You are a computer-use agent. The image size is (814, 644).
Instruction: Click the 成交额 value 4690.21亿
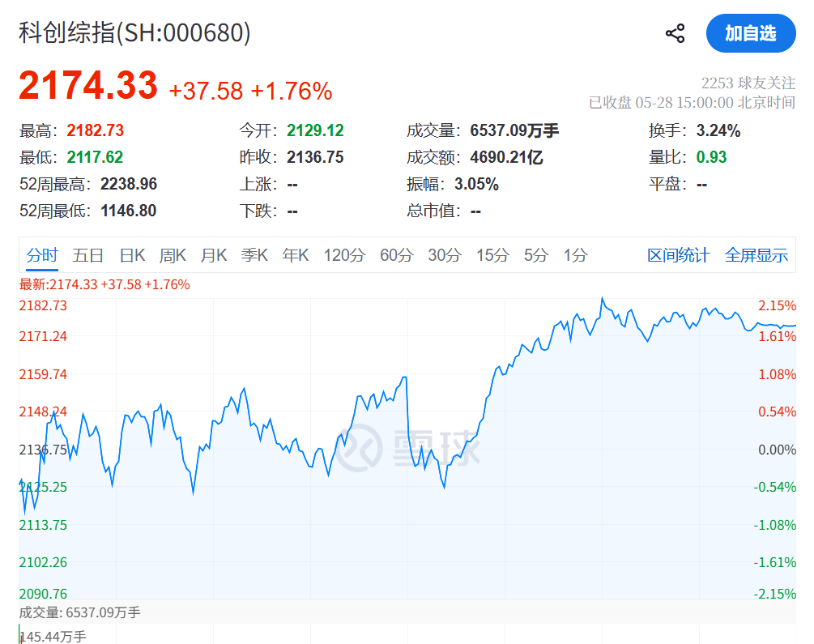click(506, 157)
